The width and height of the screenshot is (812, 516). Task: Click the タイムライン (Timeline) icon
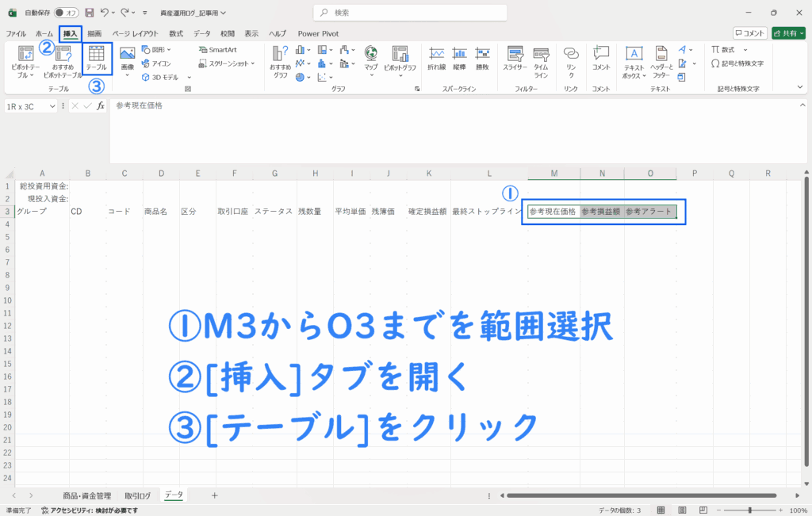tap(541, 60)
